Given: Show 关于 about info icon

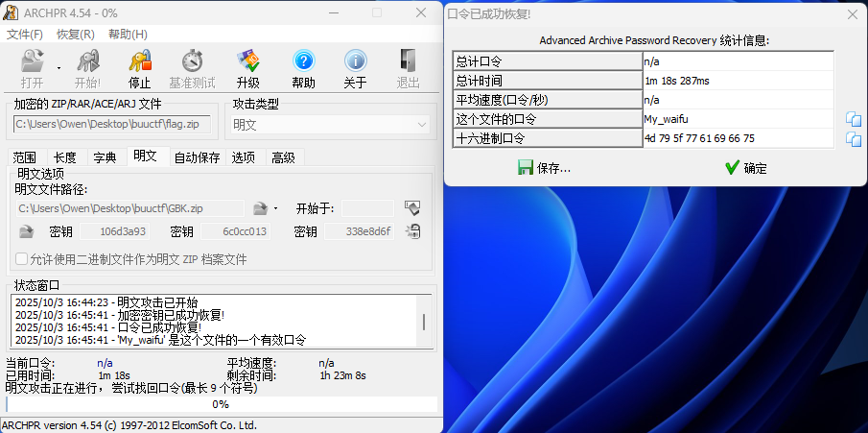Looking at the screenshot, I should (356, 61).
